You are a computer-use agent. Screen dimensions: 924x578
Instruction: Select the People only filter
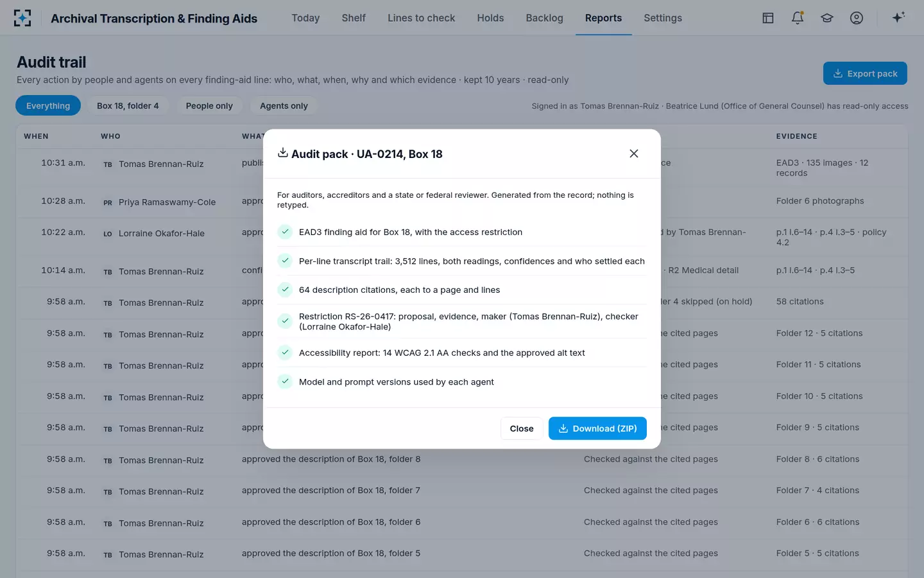209,105
